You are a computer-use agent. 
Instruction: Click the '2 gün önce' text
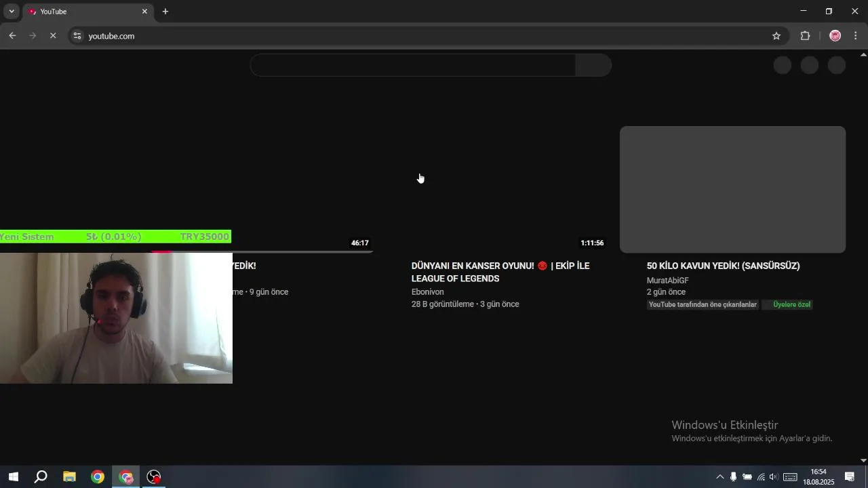666,292
